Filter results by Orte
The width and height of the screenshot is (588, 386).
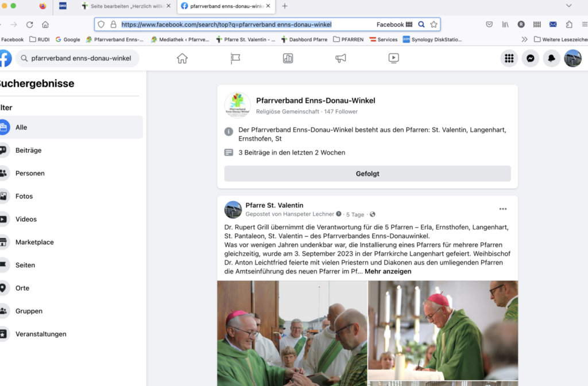tap(71, 288)
